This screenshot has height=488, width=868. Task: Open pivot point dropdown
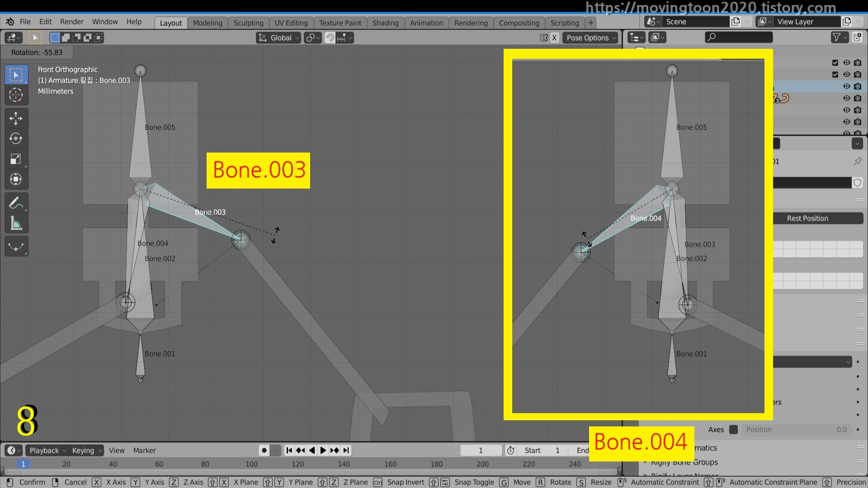[312, 38]
